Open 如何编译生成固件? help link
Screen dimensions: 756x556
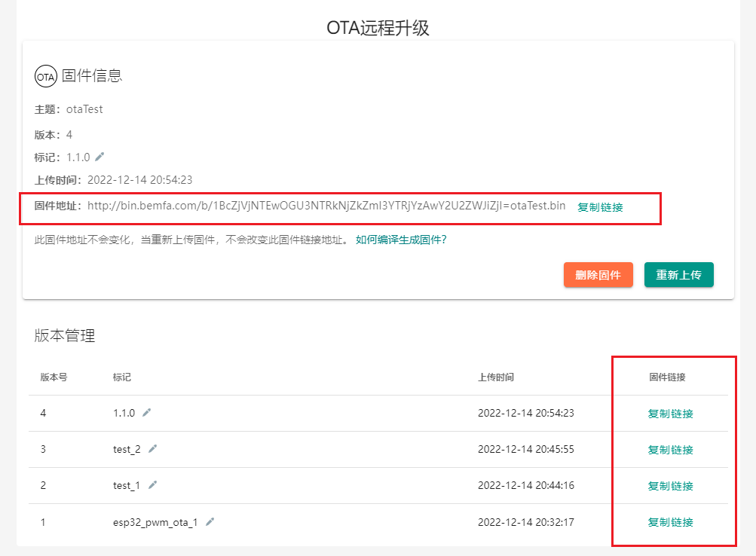[401, 240]
